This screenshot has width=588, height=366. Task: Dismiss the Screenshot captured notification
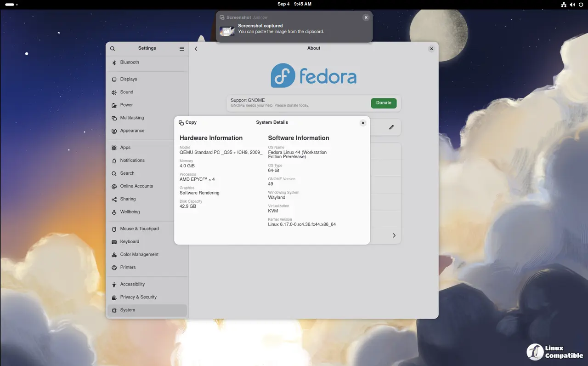point(366,17)
